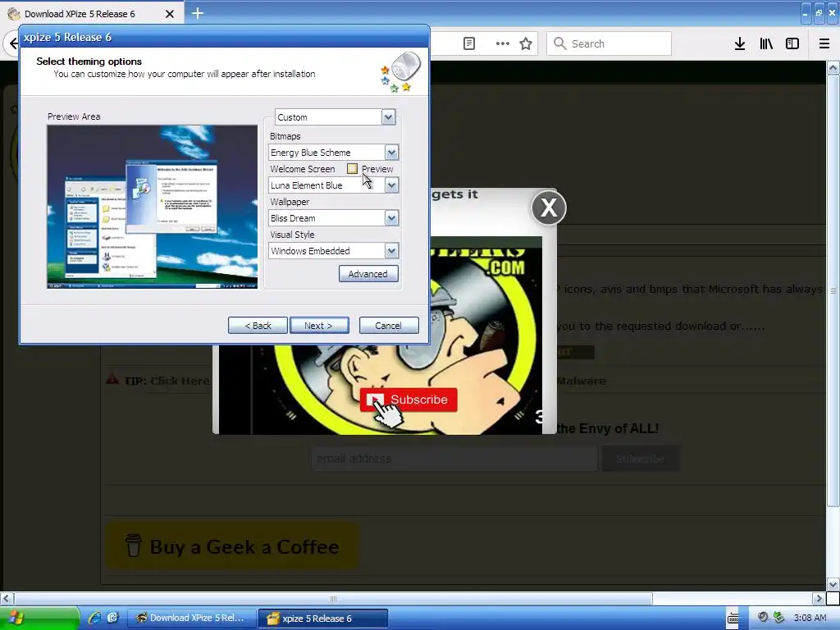
Task: Toggle the sidebar icon in toolbar
Action: click(x=792, y=43)
